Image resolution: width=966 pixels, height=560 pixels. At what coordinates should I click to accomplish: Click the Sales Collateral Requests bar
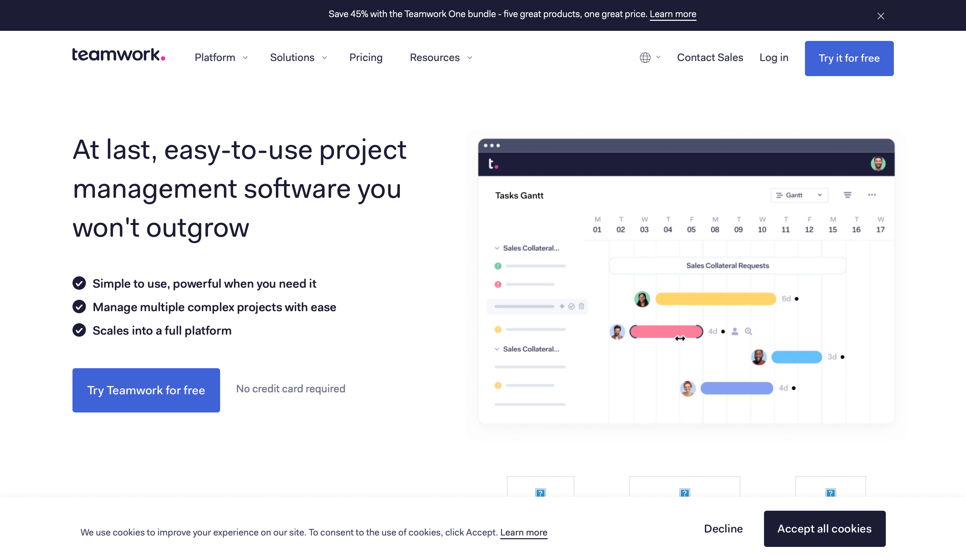click(x=727, y=266)
